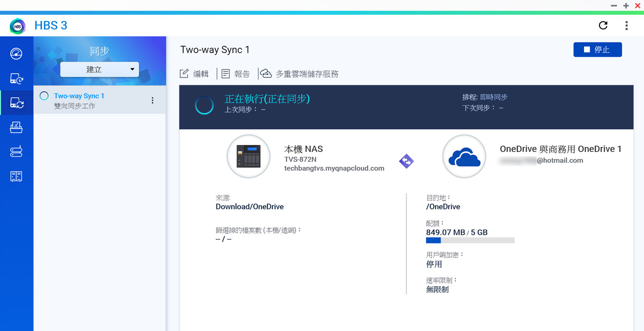Click the destination path /OneDrive
Screen dimensions: 644x331
[443, 207]
